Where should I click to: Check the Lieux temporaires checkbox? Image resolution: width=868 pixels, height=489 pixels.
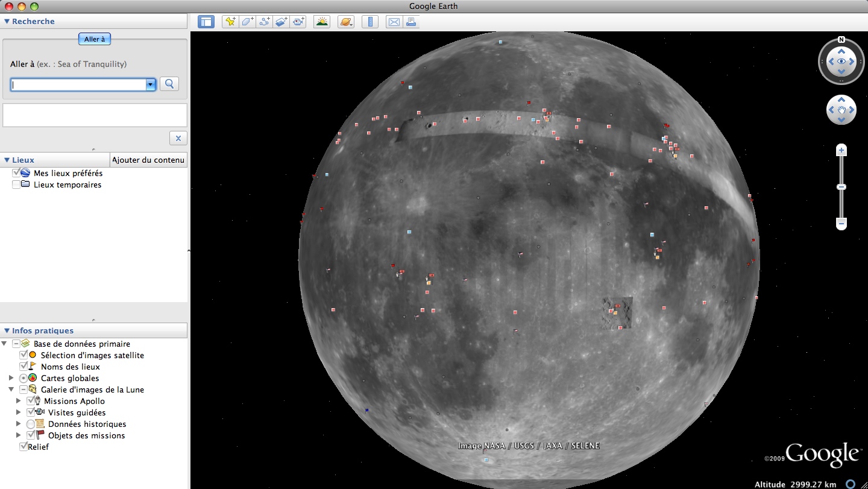[x=16, y=185]
